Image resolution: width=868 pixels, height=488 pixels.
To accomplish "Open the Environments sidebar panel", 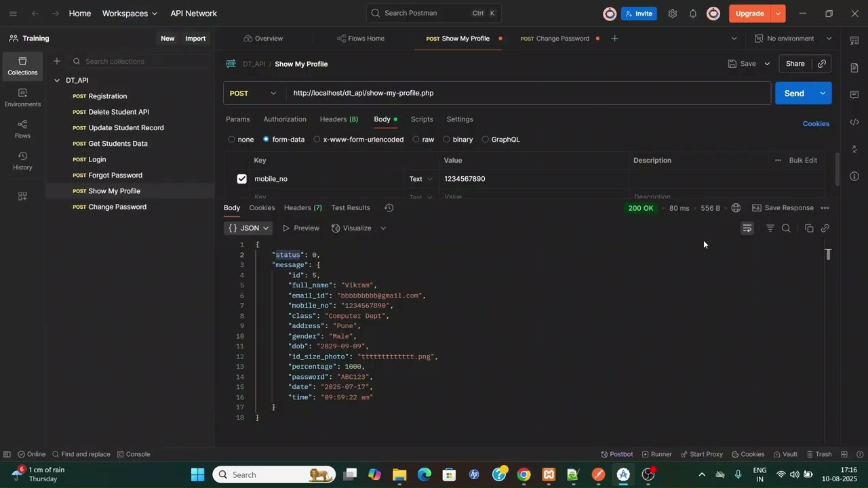I will [22, 98].
